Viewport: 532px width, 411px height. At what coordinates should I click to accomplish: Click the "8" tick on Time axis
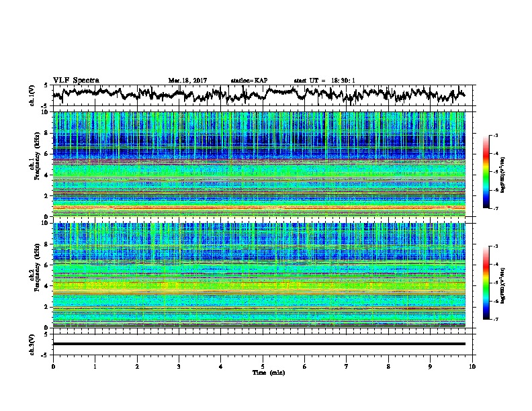(x=388, y=367)
